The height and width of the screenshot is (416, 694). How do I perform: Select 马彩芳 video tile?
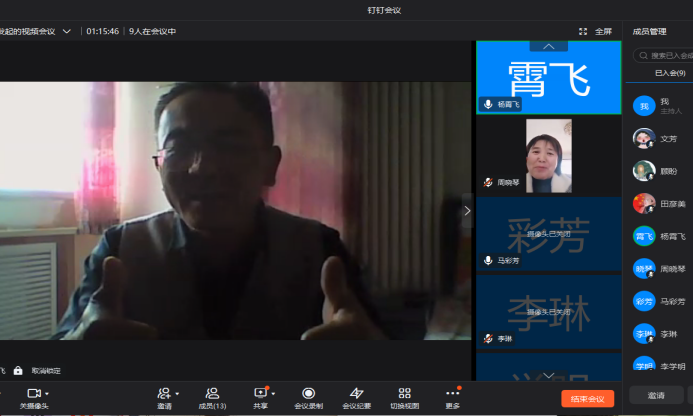(x=548, y=234)
